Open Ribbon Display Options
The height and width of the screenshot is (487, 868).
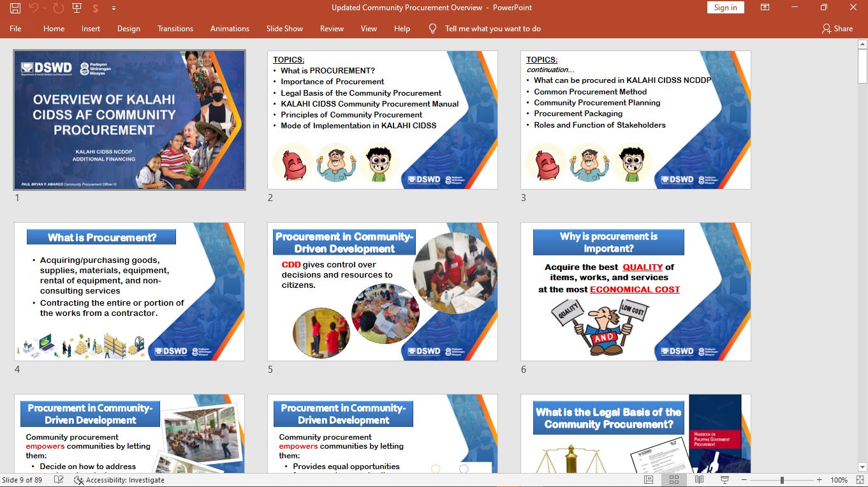click(765, 8)
